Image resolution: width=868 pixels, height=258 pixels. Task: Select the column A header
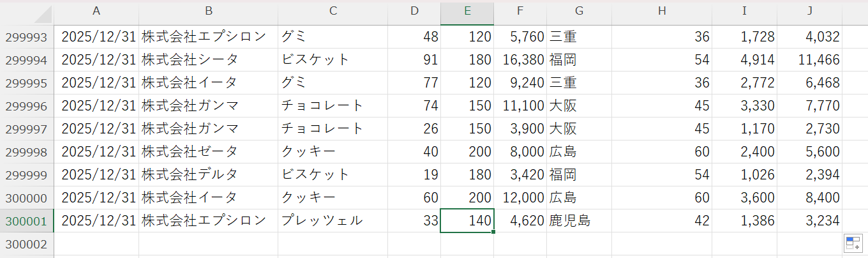pos(96,11)
